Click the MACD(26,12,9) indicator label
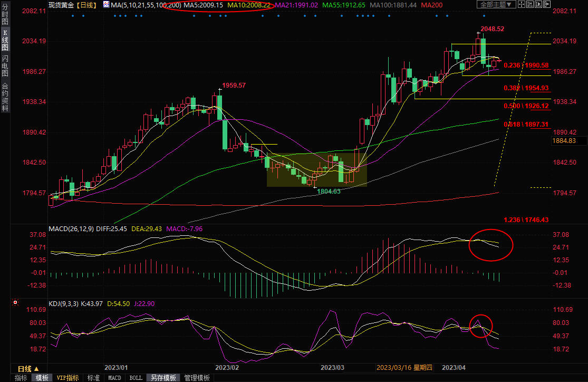The image size is (588, 382). [x=71, y=229]
